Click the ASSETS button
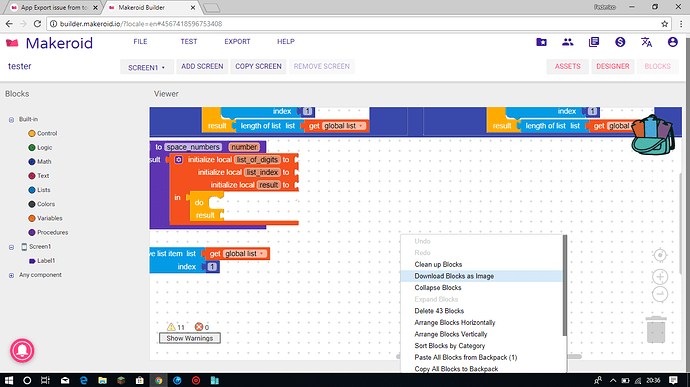This screenshot has height=387, width=690. (567, 66)
